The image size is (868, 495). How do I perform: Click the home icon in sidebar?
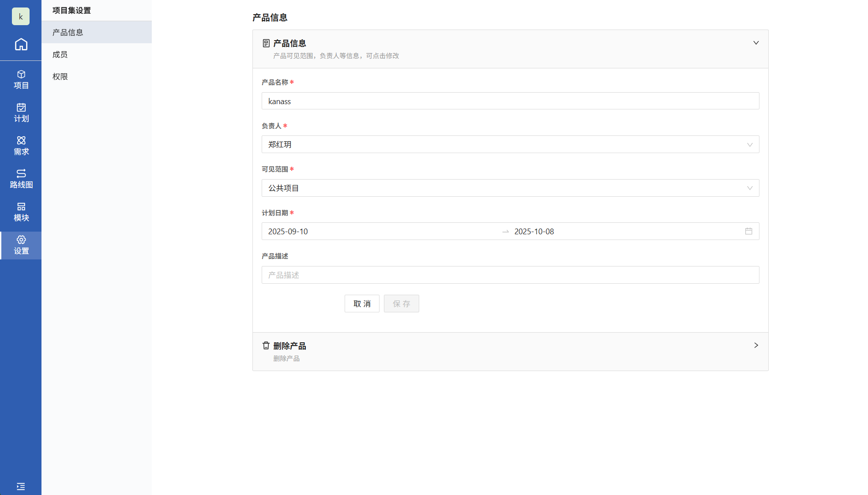[x=21, y=45]
